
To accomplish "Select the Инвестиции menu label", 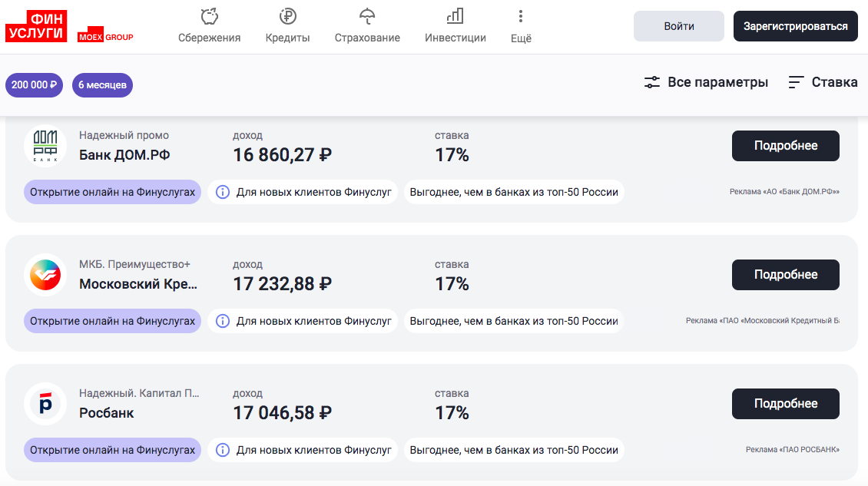I will tap(455, 38).
